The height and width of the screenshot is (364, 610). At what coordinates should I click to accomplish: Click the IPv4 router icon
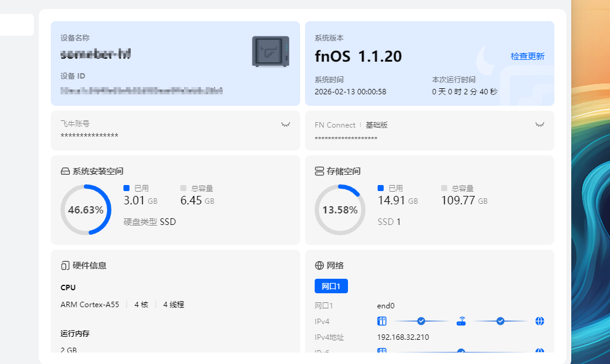(x=461, y=321)
